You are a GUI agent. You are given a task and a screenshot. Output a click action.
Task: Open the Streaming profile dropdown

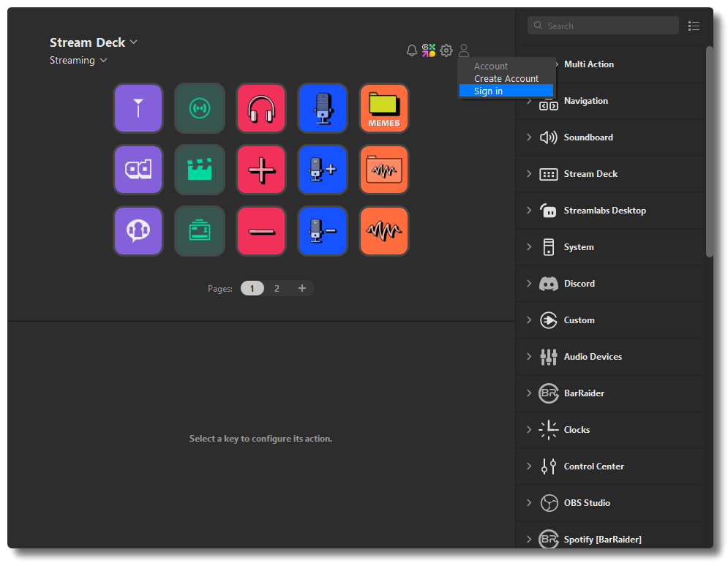[x=78, y=61]
